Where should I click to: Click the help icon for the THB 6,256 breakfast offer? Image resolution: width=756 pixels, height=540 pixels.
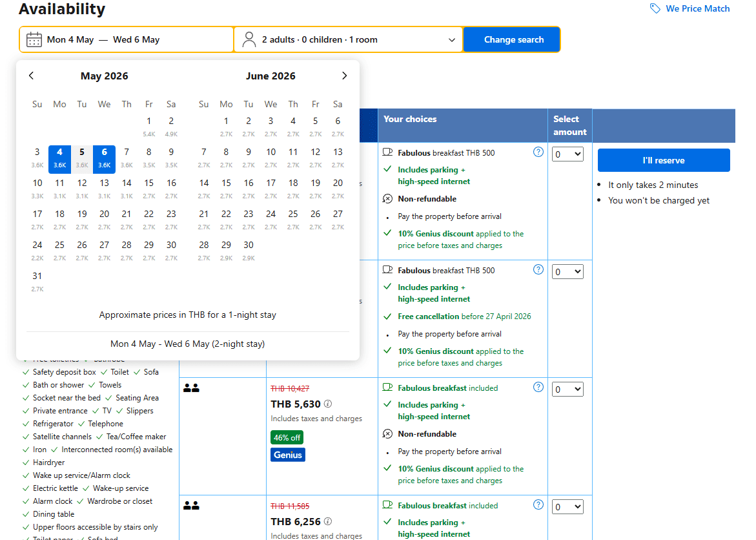(538, 505)
